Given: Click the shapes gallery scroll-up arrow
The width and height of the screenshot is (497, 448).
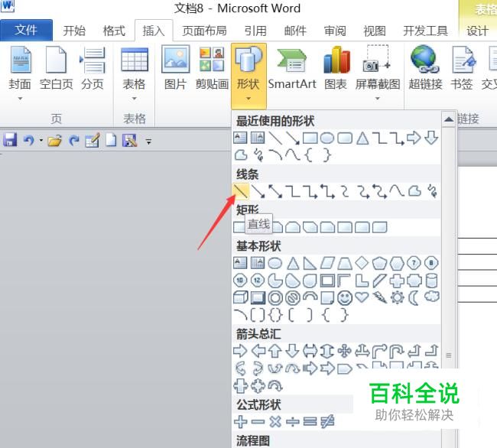Looking at the screenshot, I should [x=449, y=119].
